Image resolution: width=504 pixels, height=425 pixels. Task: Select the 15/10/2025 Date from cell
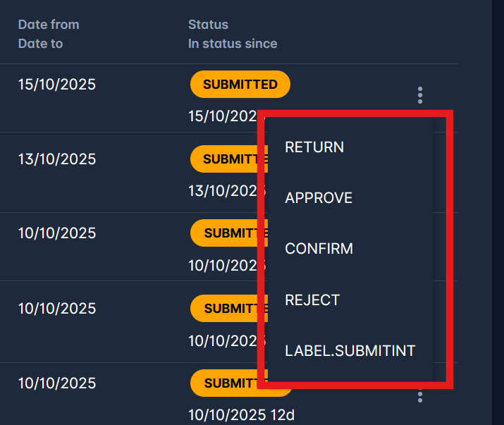57,85
